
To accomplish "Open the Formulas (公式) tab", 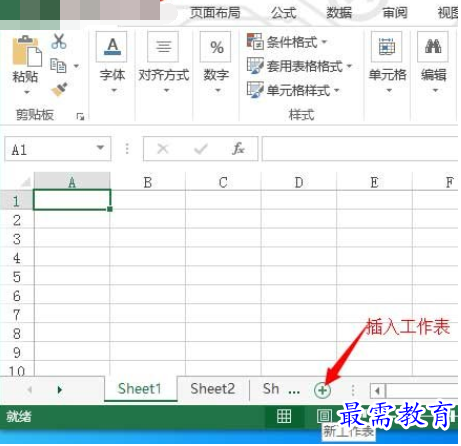I will [284, 13].
